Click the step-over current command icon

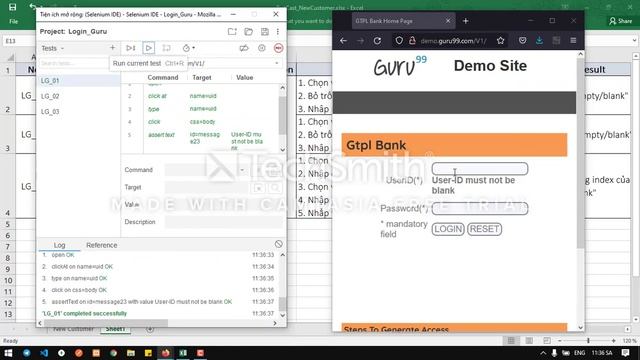coord(166,48)
